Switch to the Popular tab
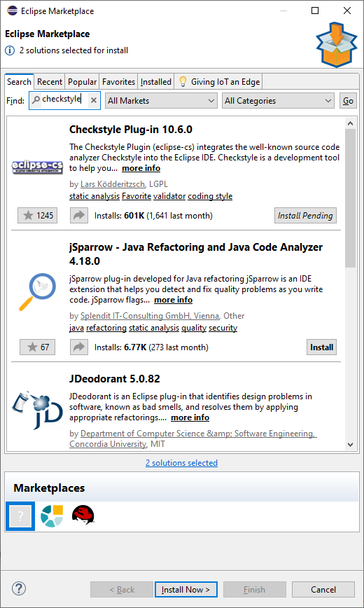Image resolution: width=364 pixels, height=608 pixels. point(82,82)
